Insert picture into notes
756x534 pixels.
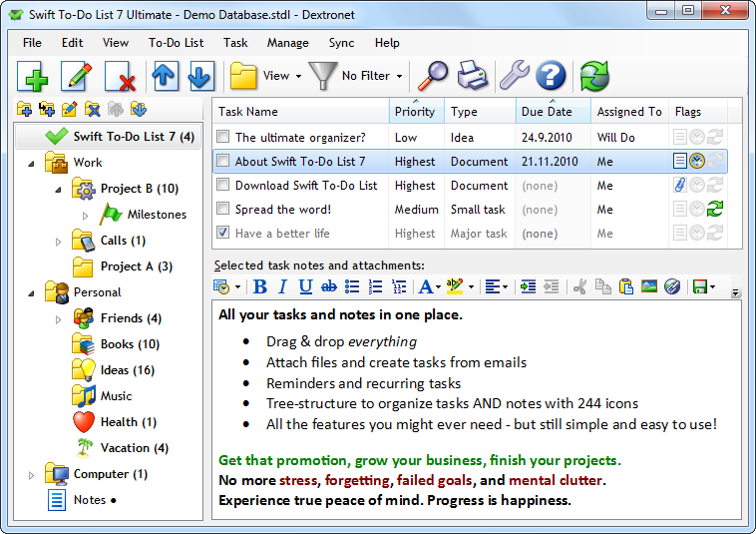pyautogui.click(x=649, y=286)
